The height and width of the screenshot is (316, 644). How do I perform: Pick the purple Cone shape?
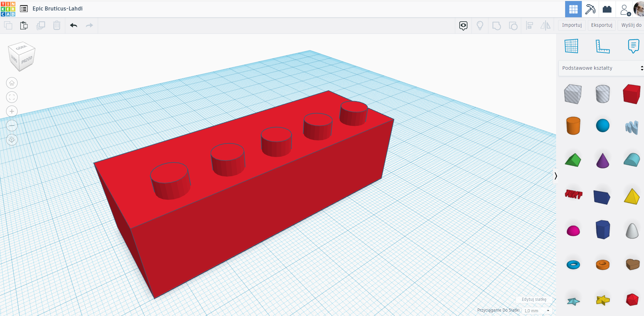click(602, 161)
